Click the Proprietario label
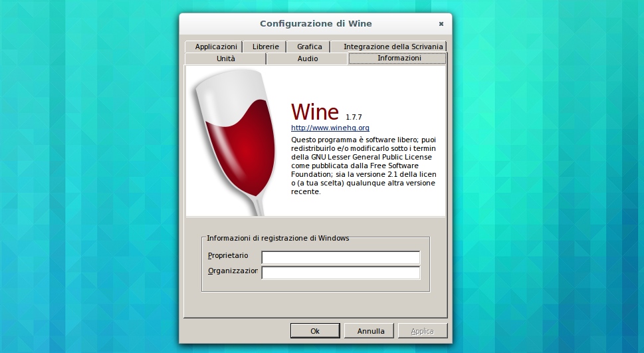 coord(228,255)
